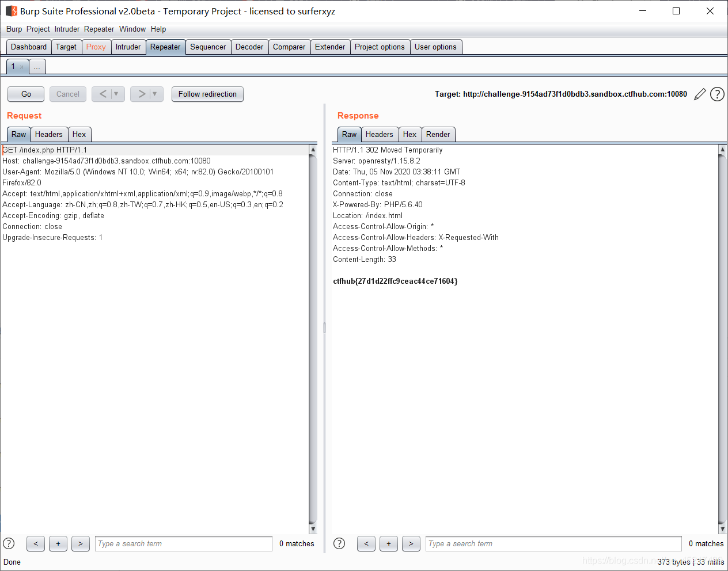Screen dimensions: 728x571
Task: Open the Intruder menu
Action: [67, 29]
